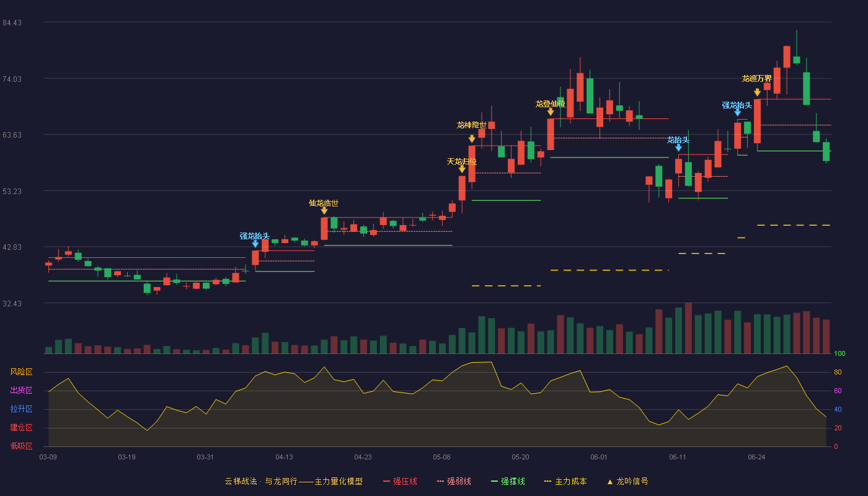Click the yellow arrow under 龙登仙位
The width and height of the screenshot is (868, 496).
pyautogui.click(x=551, y=112)
